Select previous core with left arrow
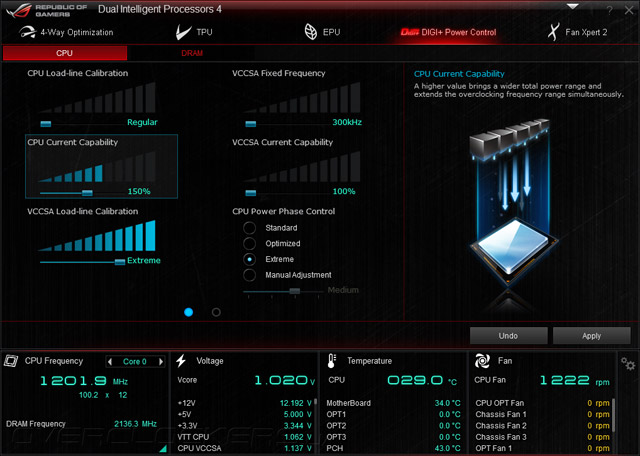 coord(109,361)
